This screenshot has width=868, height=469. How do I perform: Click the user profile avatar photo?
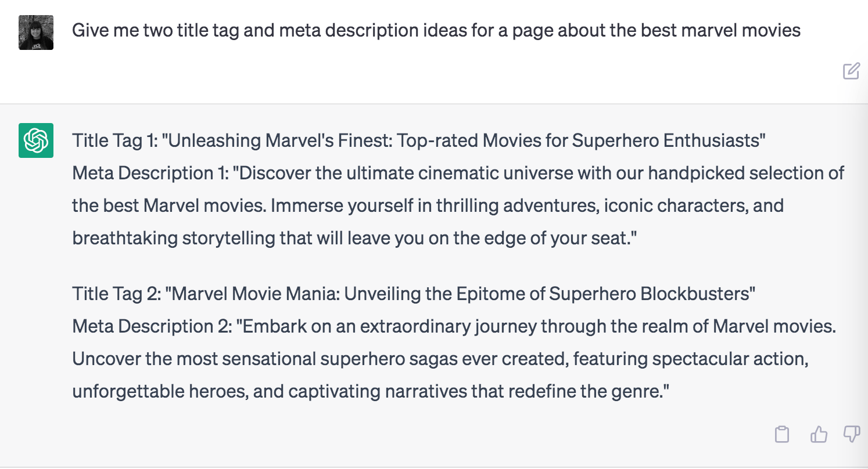[x=36, y=33]
